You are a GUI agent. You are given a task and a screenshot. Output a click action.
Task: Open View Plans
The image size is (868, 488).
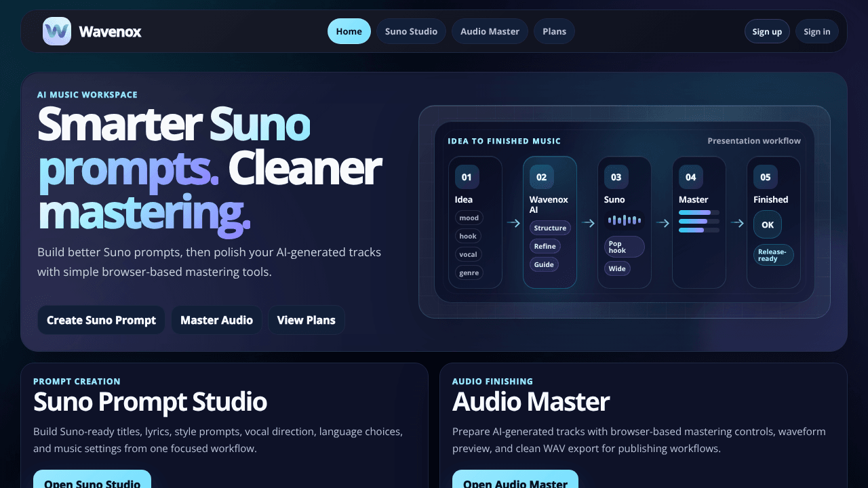pyautogui.click(x=307, y=320)
